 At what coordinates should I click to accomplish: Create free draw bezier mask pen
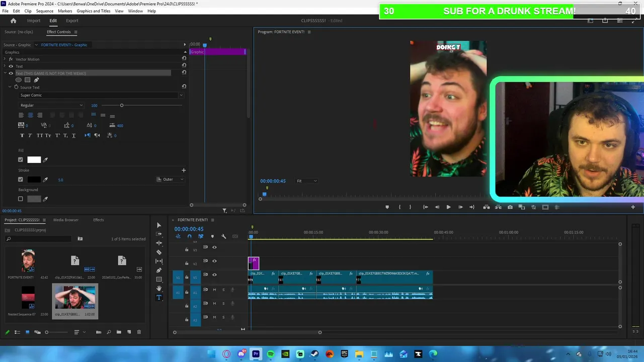coord(36,80)
